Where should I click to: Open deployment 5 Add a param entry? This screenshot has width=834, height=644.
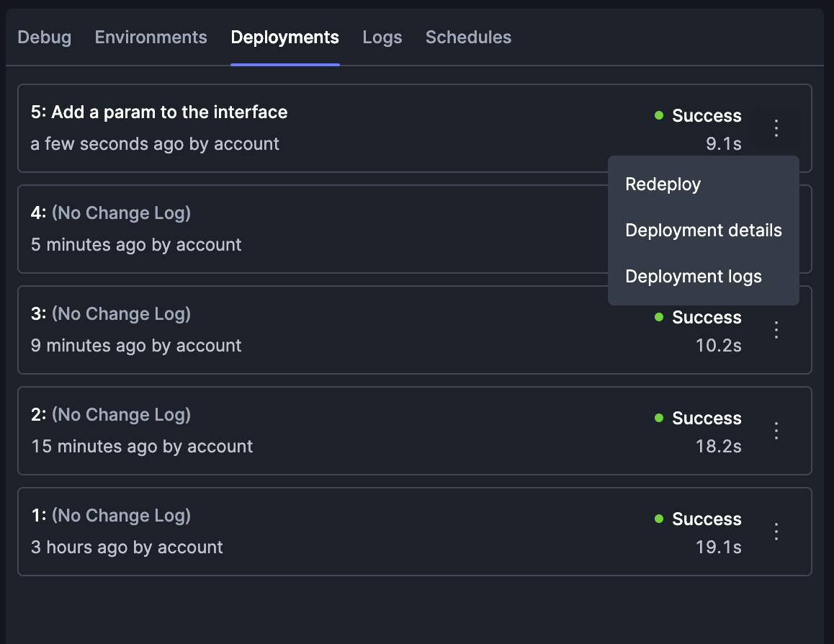(x=414, y=128)
